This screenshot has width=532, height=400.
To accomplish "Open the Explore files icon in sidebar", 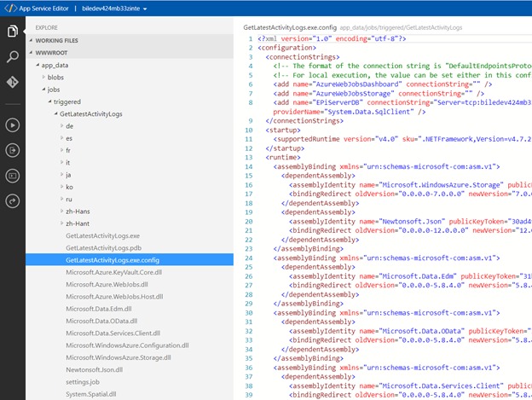I will (x=13, y=32).
